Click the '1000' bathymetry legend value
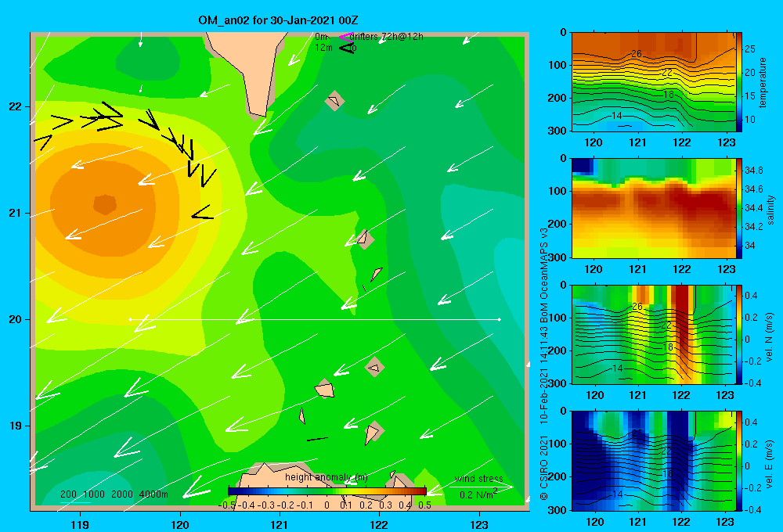This screenshot has width=783, height=532. [94, 494]
